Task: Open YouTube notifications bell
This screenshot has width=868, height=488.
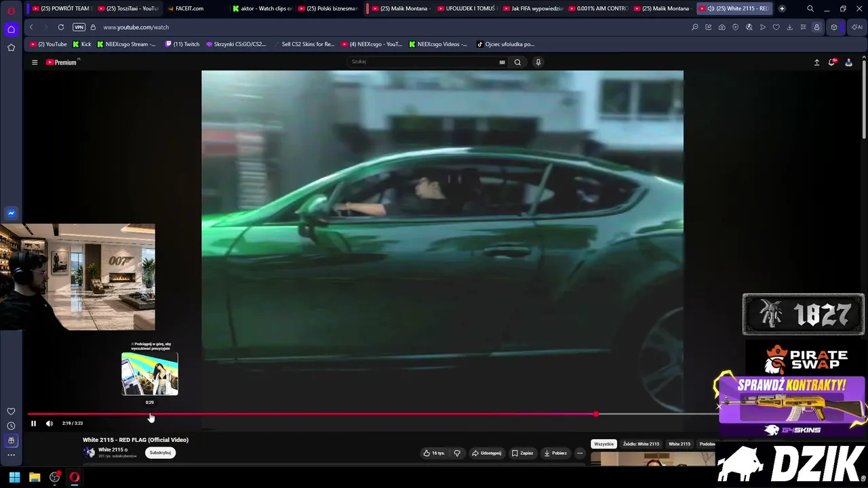Action: 832,62
